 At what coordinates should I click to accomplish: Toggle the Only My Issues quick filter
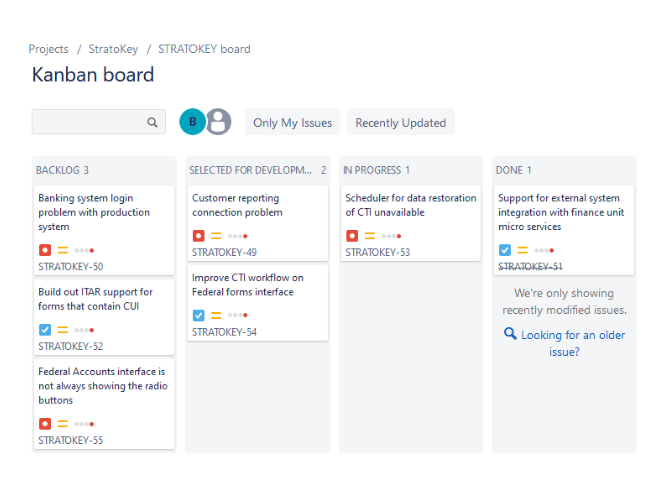(x=293, y=122)
